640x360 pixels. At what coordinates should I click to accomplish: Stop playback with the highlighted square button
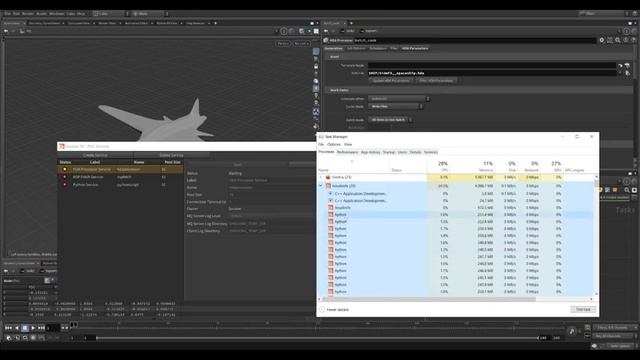point(25,328)
